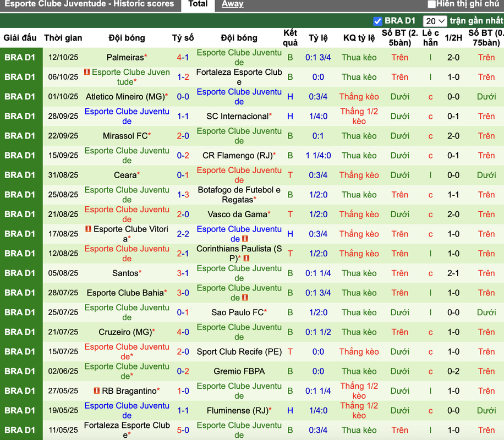The width and height of the screenshot is (504, 440).
Task: Click trận gần nhất label
Action: (476, 21)
